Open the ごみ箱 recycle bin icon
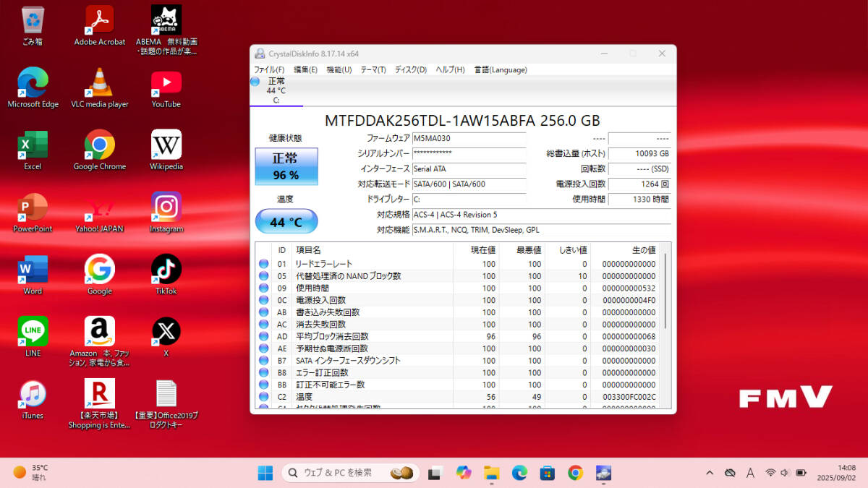 (x=33, y=26)
